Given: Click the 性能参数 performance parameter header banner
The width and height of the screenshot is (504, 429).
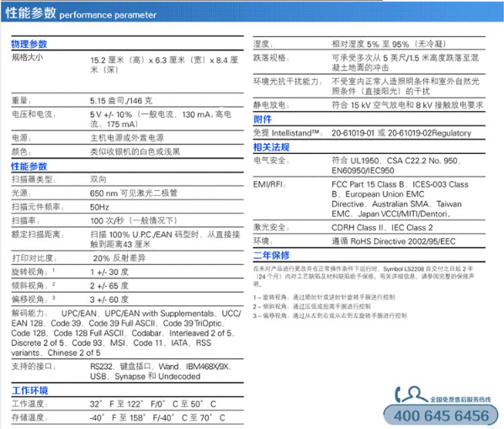Looking at the screenshot, I should (252, 13).
